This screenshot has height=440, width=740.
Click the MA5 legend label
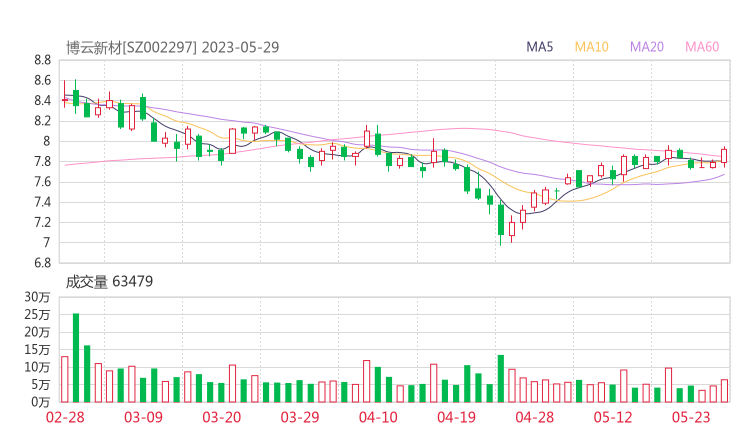coord(539,47)
